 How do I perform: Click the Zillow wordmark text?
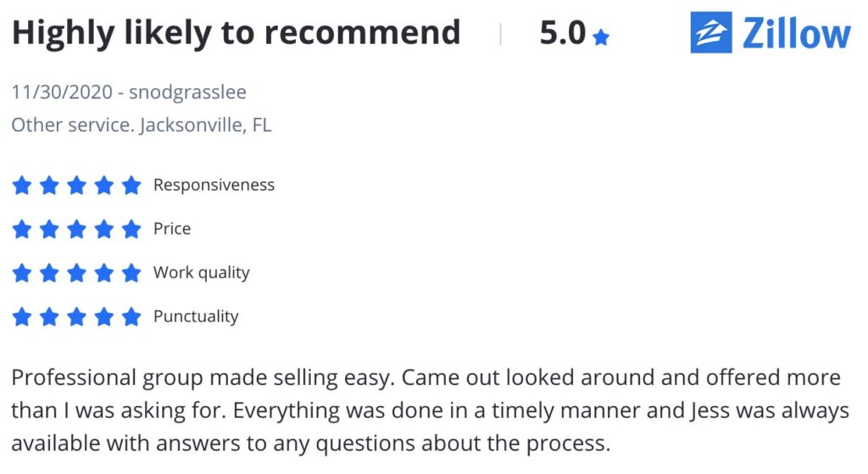click(x=796, y=33)
